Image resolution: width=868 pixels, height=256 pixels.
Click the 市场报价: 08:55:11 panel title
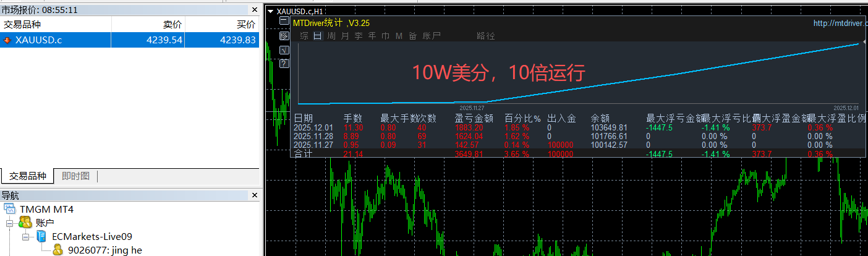(x=39, y=10)
